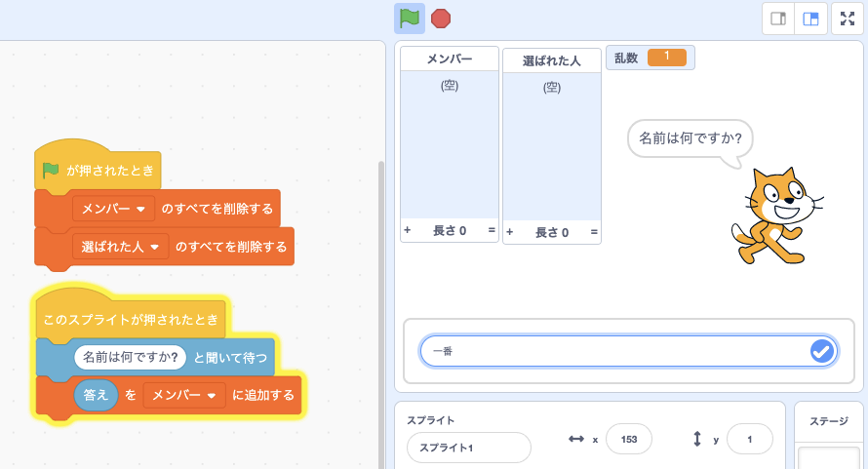Click the 名前は何ですか? text field in ask block
The image size is (868, 469).
pyautogui.click(x=130, y=357)
